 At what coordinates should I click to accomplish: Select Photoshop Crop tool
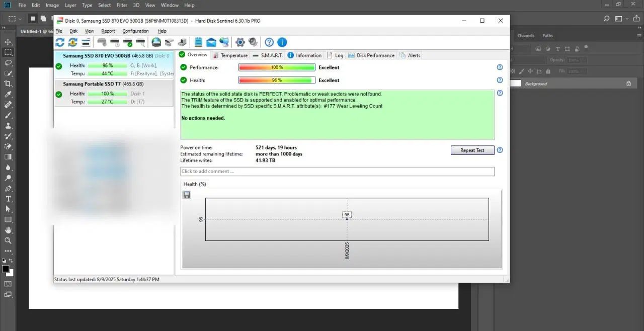[x=8, y=84]
